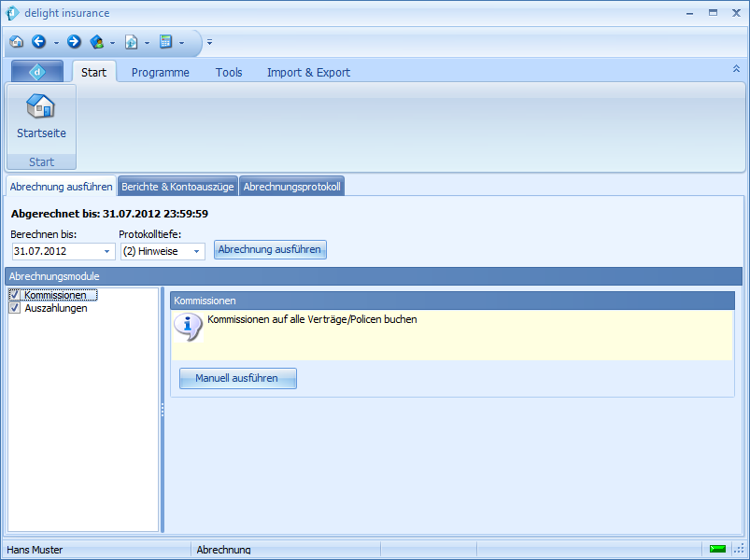Collapse the ribbon with the double chevron

point(736,69)
